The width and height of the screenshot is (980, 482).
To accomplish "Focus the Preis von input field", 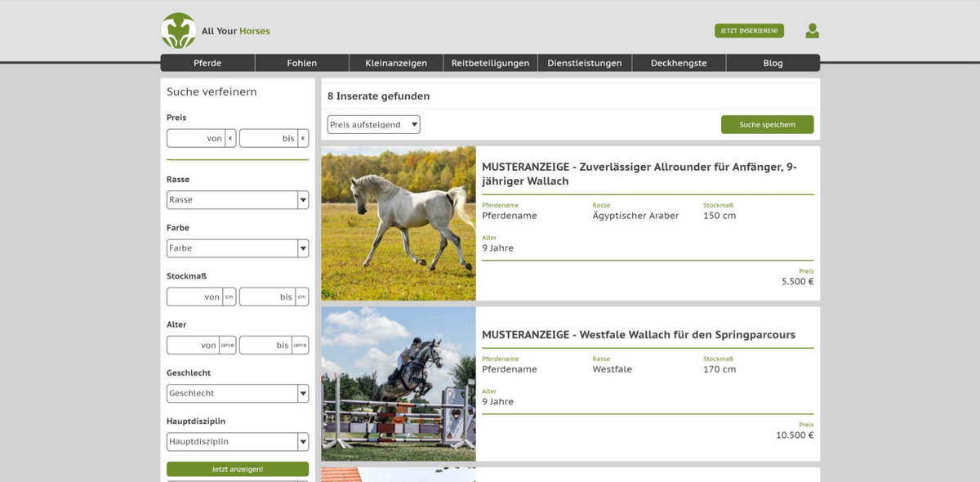I will tap(196, 139).
